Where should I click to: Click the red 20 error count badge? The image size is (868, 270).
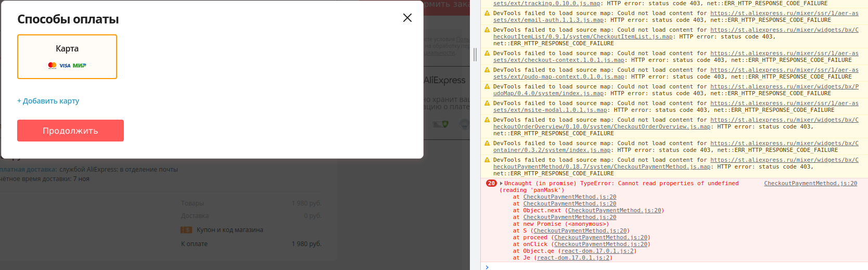point(491,183)
